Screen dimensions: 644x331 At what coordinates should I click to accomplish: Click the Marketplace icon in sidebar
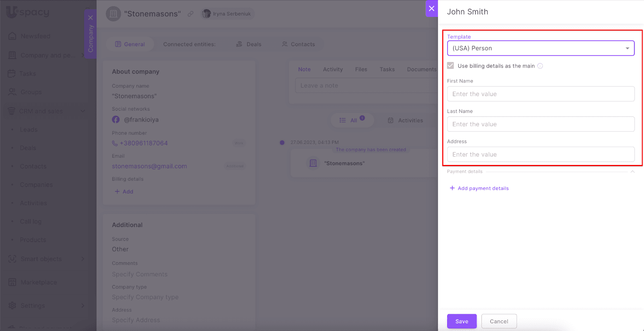pos(12,282)
